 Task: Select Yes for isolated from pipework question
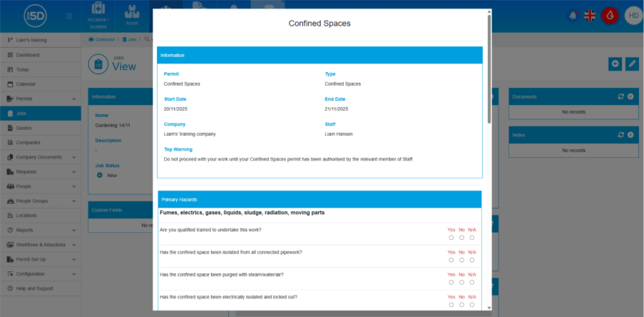[x=451, y=260]
